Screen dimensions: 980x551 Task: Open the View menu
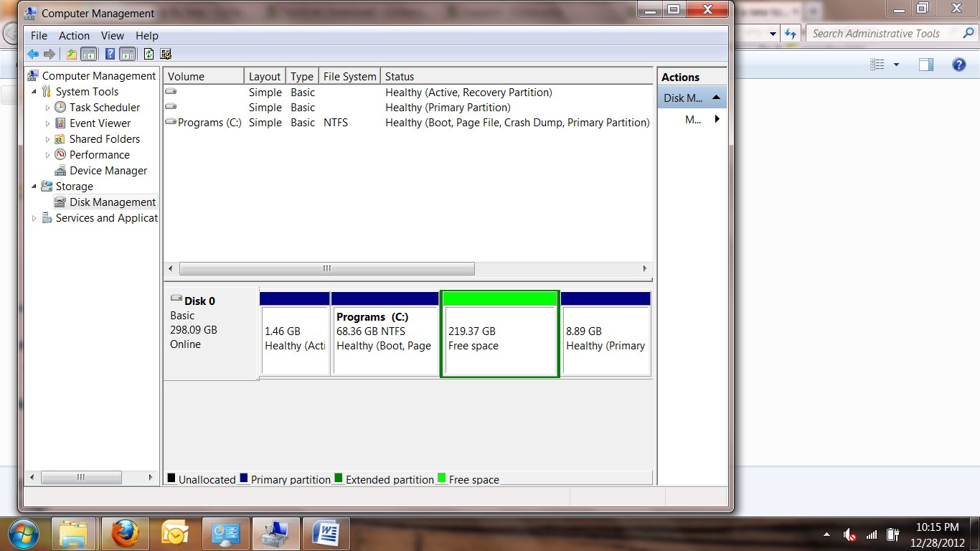[113, 36]
